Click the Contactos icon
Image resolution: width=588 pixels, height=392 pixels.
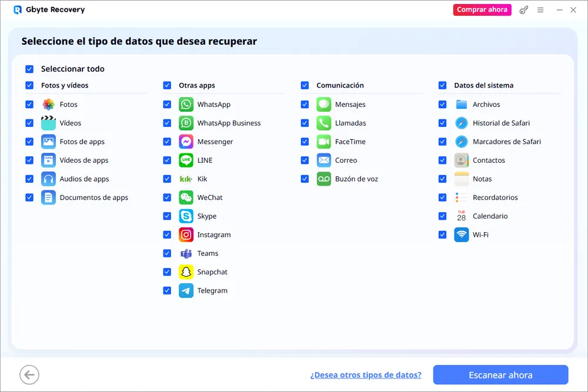(461, 160)
